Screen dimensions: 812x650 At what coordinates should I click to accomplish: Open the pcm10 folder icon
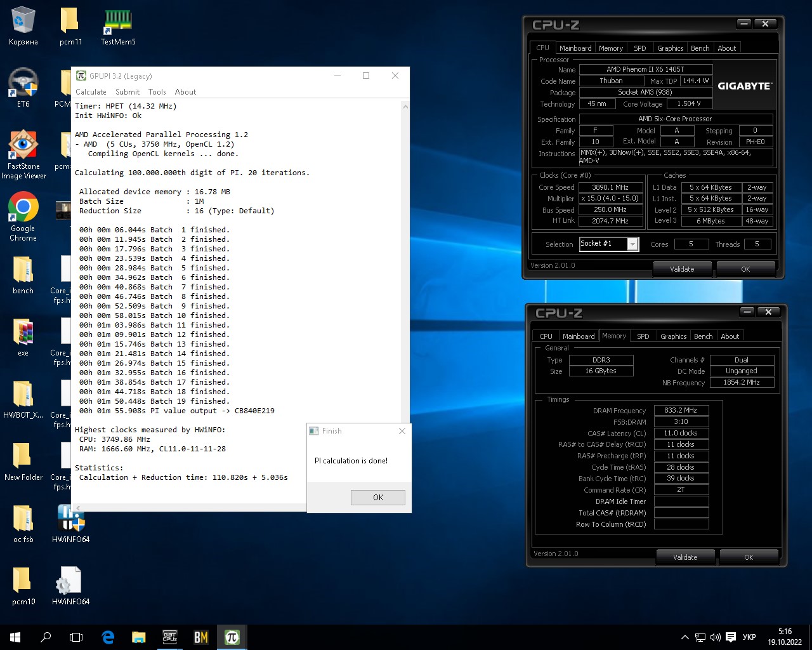[23, 586]
